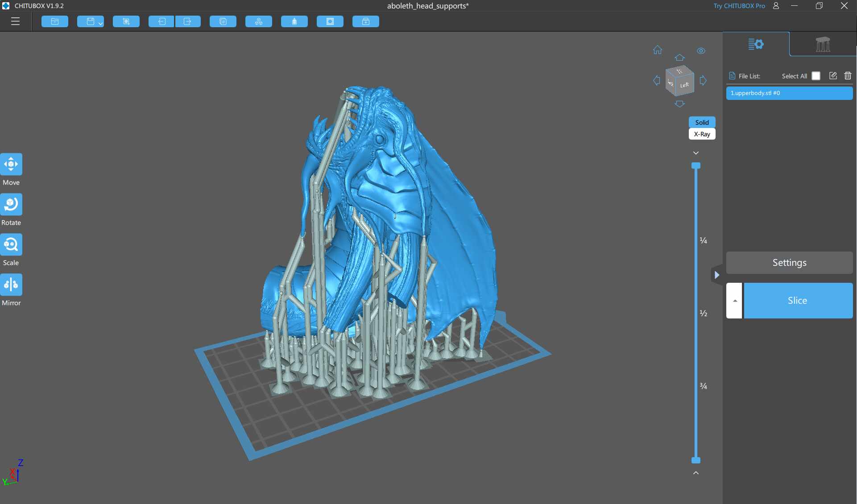
Task: Rename the file using the edit pencil icon
Action: click(x=832, y=76)
